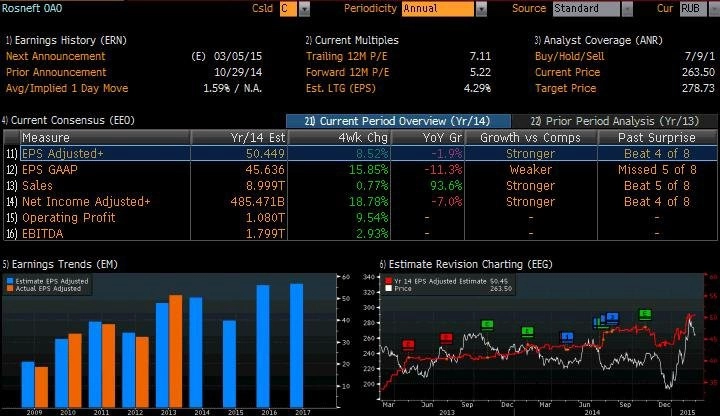Select the Operating Profit row
This screenshot has width=720, height=416.
[x=360, y=218]
